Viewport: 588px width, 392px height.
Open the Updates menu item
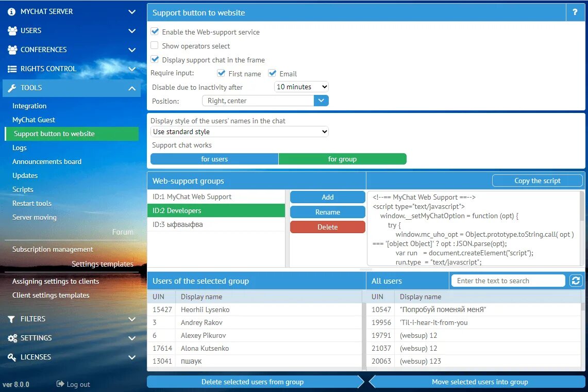pos(25,175)
